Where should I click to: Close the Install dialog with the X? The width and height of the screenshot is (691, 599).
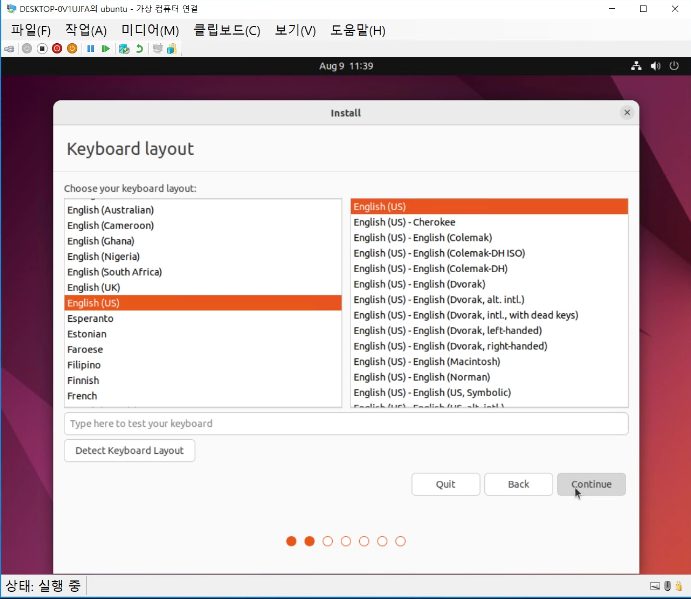click(627, 113)
